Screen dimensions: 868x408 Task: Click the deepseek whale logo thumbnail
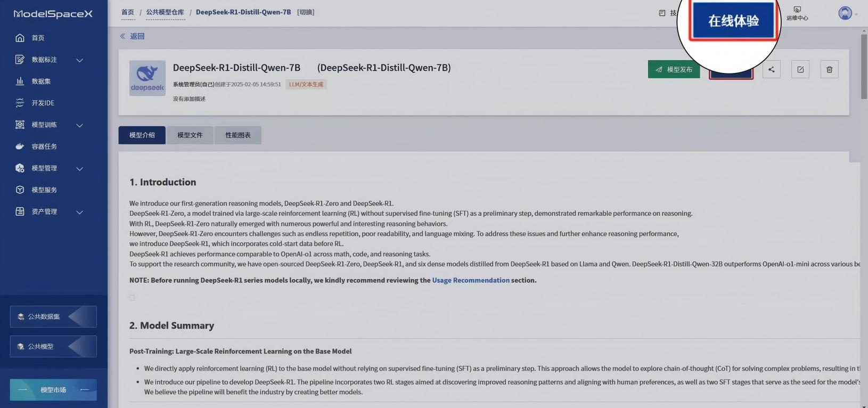(148, 78)
